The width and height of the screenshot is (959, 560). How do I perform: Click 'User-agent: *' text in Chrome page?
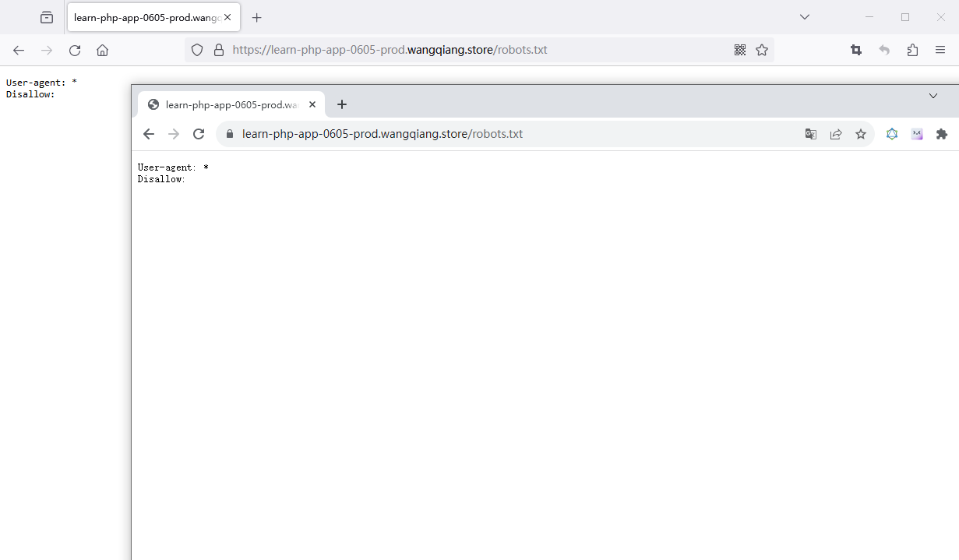[x=173, y=167]
